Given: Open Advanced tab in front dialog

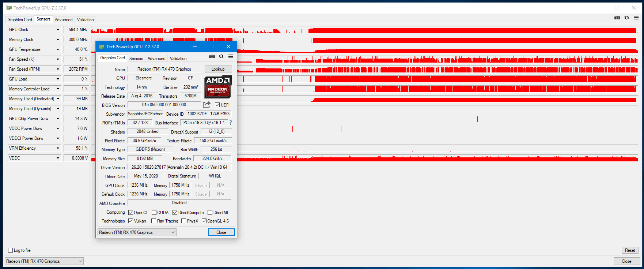Looking at the screenshot, I should pos(156,59).
